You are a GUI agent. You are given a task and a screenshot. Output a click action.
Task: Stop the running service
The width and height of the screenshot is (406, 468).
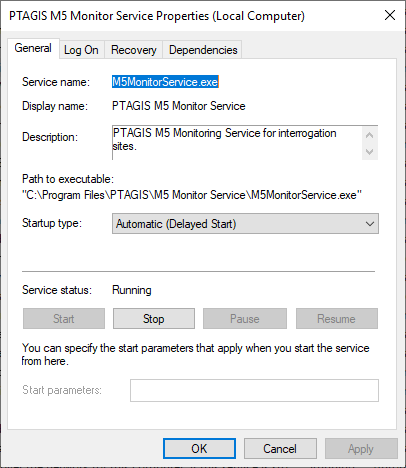tap(154, 319)
